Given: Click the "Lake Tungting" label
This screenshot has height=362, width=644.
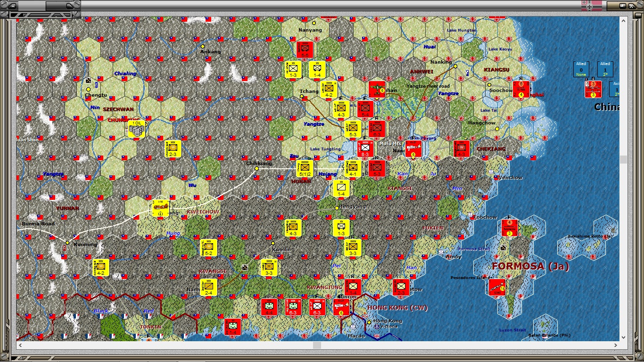Looking at the screenshot, I should pyautogui.click(x=325, y=149).
